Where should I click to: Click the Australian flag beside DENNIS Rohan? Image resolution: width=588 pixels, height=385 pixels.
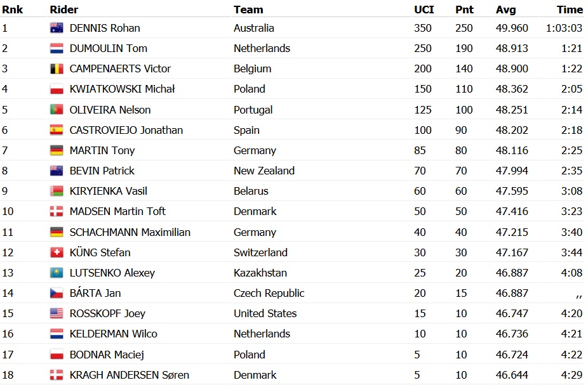[x=57, y=28]
